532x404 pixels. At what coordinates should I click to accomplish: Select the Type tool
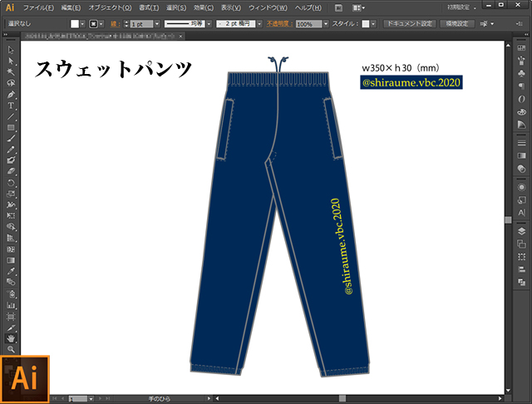[x=11, y=105]
